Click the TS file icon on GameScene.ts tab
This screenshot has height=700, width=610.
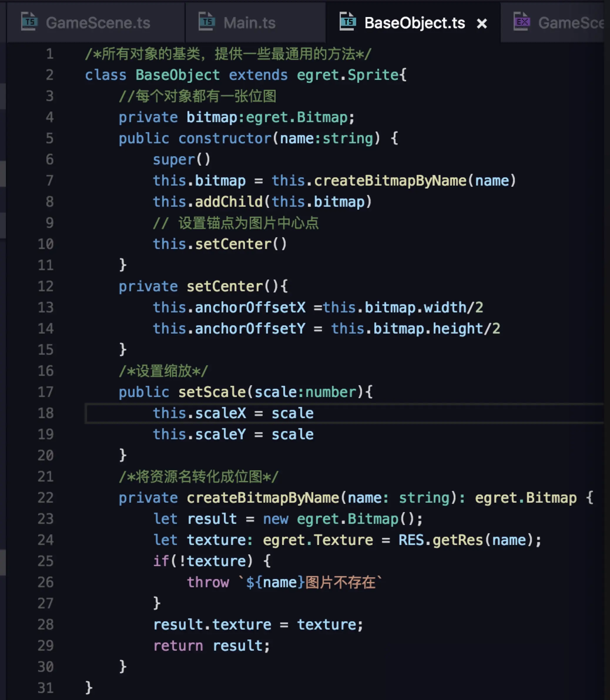[29, 22]
